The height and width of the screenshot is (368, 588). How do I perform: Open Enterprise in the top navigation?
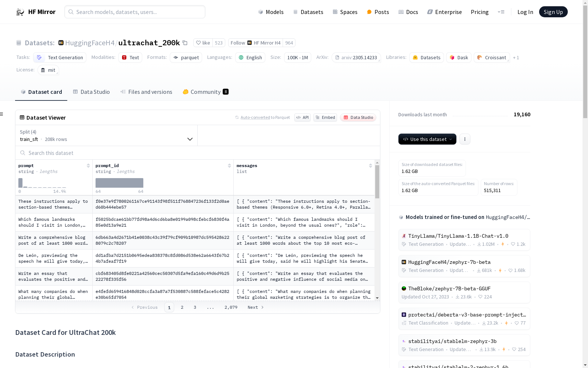pyautogui.click(x=444, y=12)
